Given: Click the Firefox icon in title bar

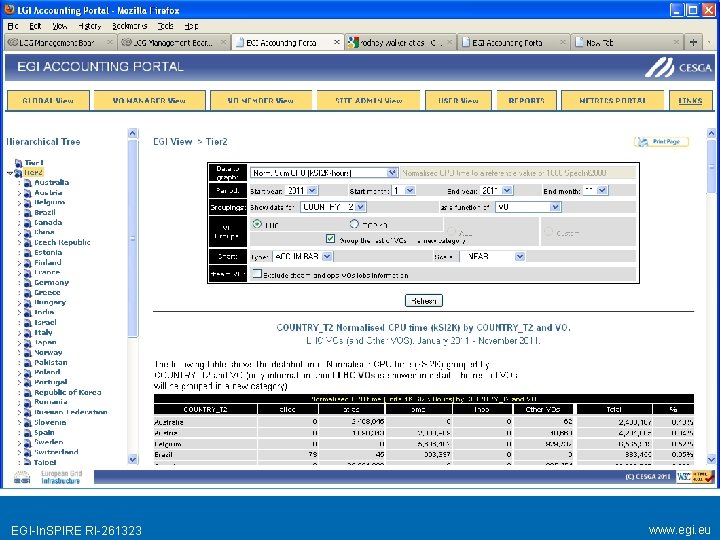Looking at the screenshot, I should tap(9, 10).
